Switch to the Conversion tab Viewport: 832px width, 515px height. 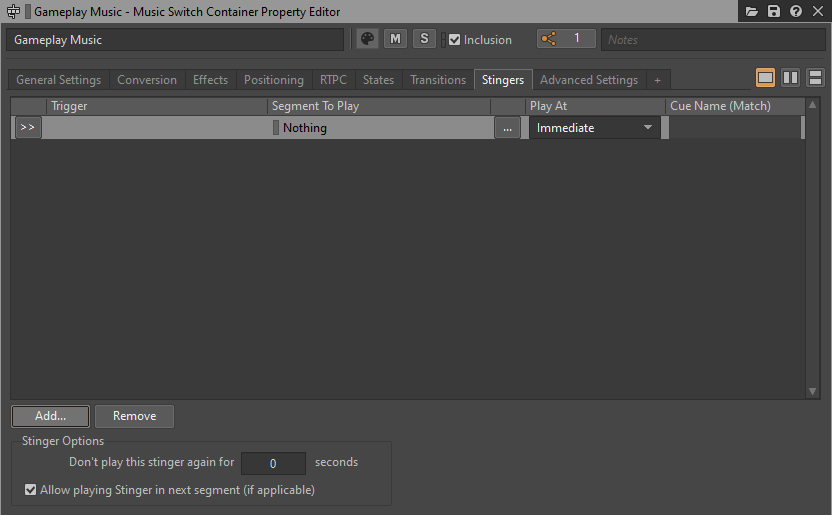pyautogui.click(x=147, y=80)
